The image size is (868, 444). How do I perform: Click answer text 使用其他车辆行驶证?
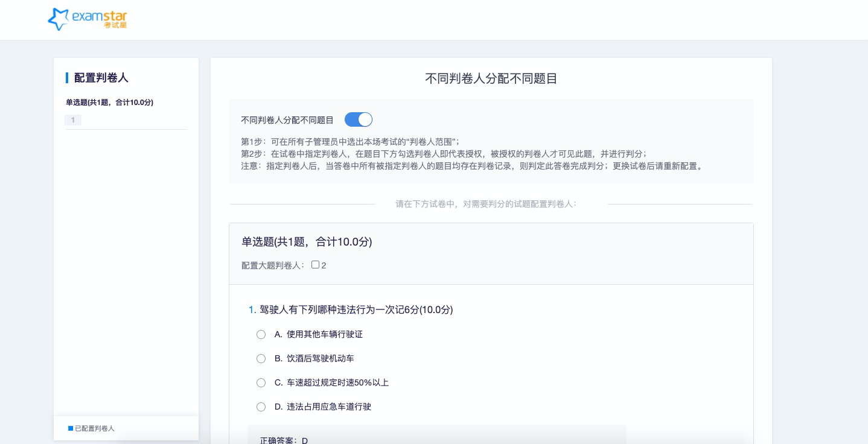324,334
